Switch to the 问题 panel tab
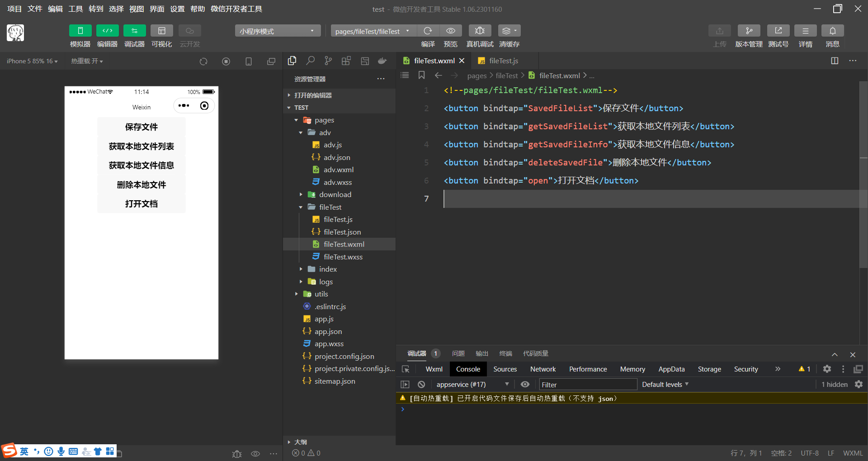Screen dimensions: 868x461 (x=458, y=353)
